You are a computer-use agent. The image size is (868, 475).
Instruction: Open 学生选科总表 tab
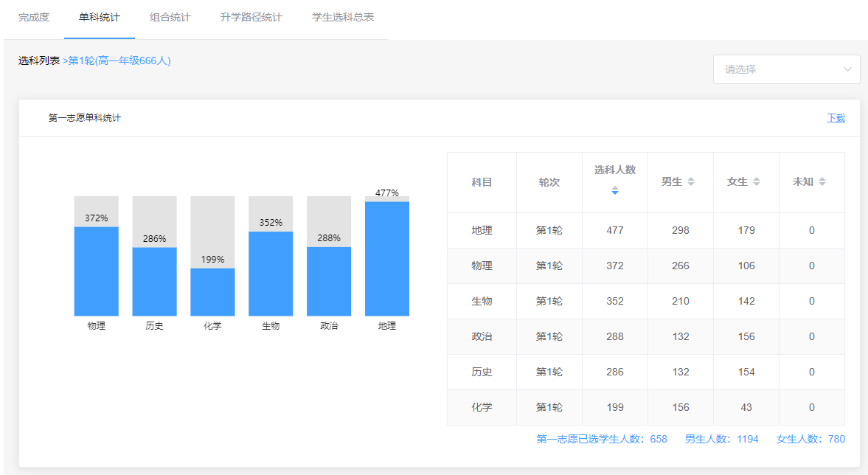tap(343, 17)
